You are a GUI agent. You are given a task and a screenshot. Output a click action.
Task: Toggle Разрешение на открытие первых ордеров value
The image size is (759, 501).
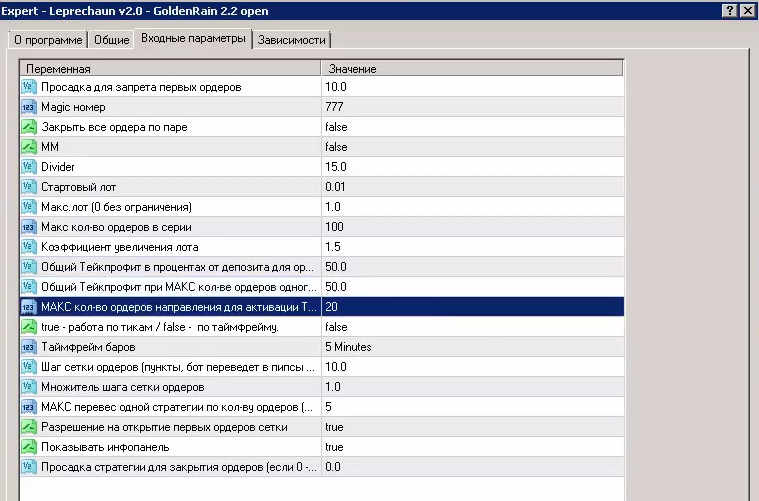tap(334, 427)
